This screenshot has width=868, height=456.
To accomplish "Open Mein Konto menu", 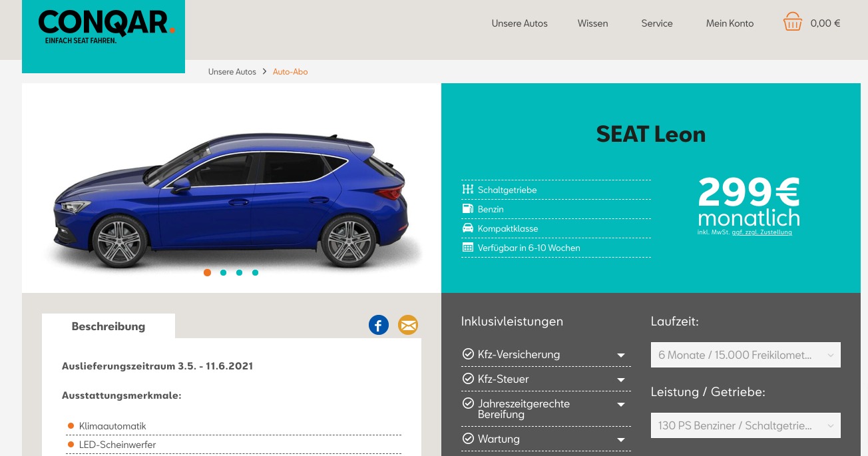I will 730,23.
